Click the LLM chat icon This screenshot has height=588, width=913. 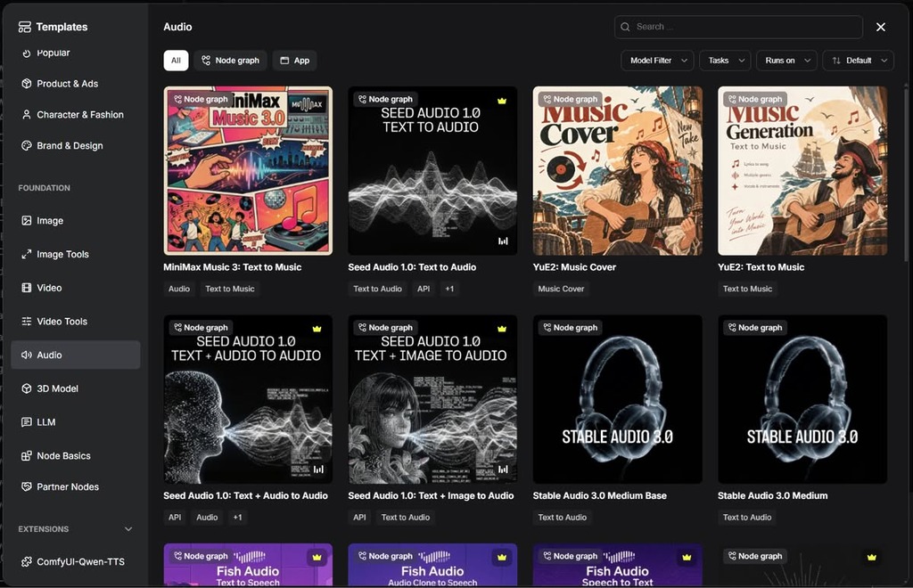(x=26, y=422)
